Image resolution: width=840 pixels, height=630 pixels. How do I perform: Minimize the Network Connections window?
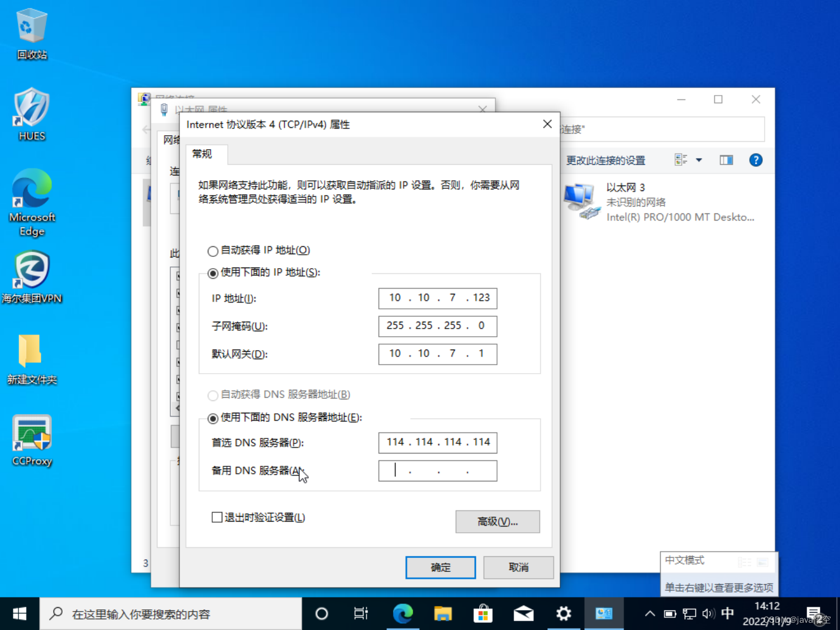(x=681, y=99)
